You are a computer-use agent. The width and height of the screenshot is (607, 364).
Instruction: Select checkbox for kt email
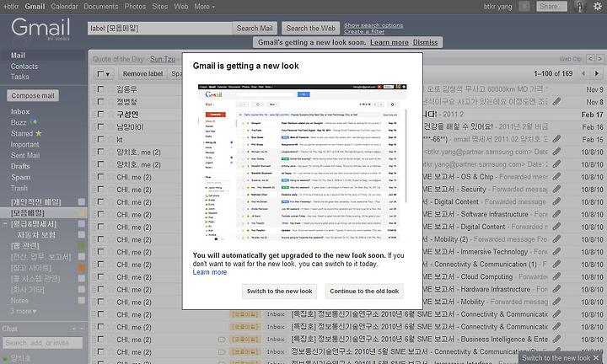point(100,139)
